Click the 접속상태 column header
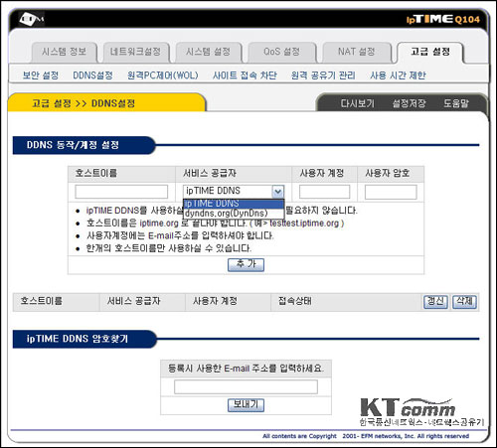This screenshot has width=497, height=448. click(x=295, y=301)
